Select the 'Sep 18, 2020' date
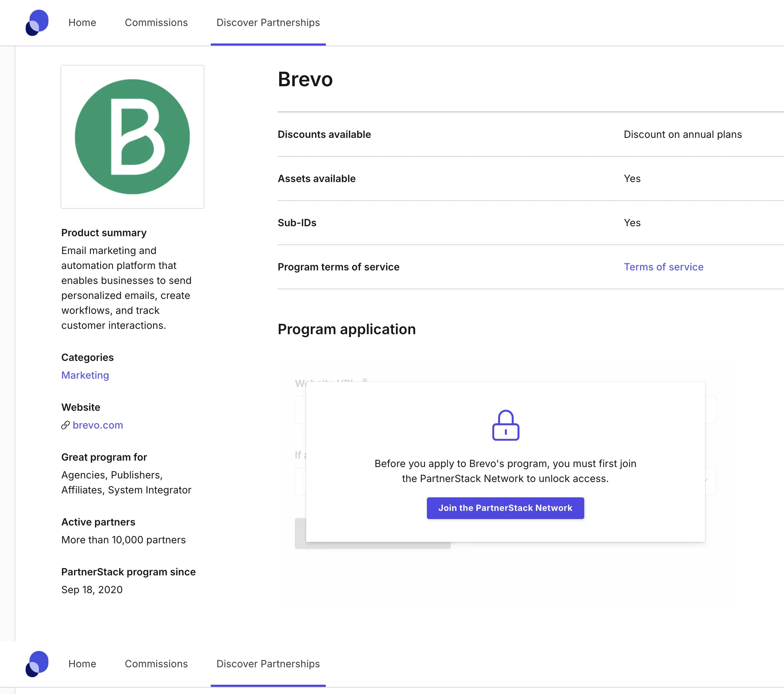The width and height of the screenshot is (784, 694). tap(92, 590)
